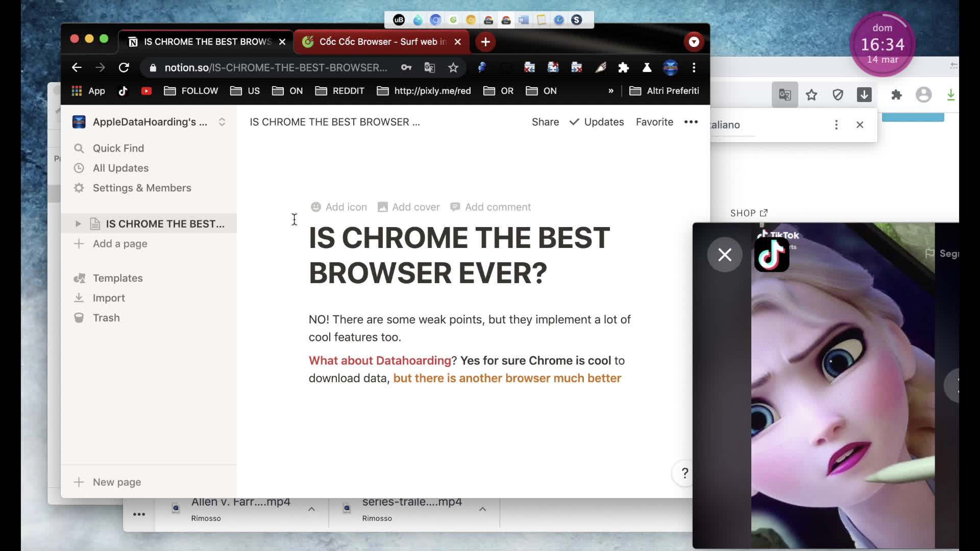Open the Extensions puzzle menu in Chrome
The image size is (980, 551).
[623, 67]
